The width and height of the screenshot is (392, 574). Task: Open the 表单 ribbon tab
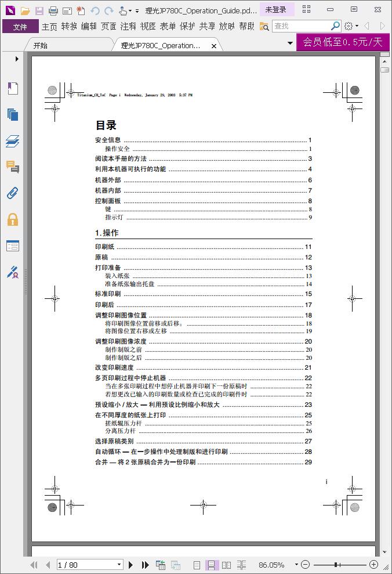pos(168,26)
